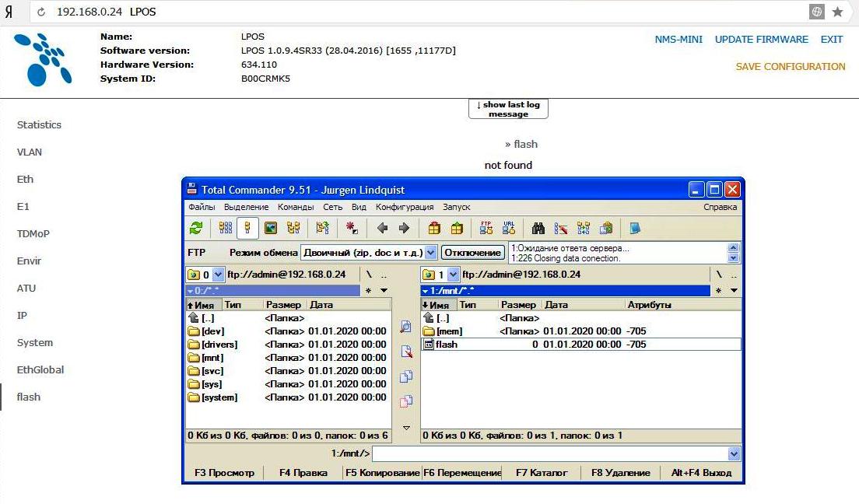Switch to brief list view icon
The width and height of the screenshot is (859, 504).
(x=225, y=228)
